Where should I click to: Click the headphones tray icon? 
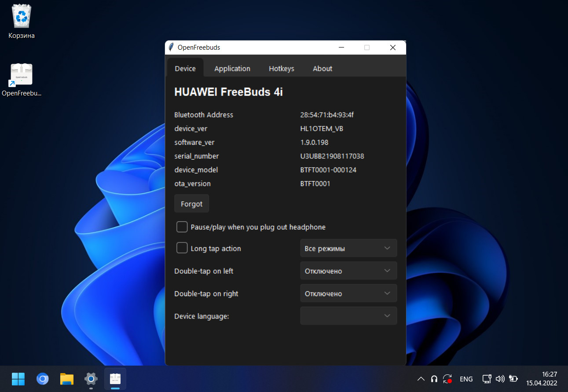tap(434, 379)
